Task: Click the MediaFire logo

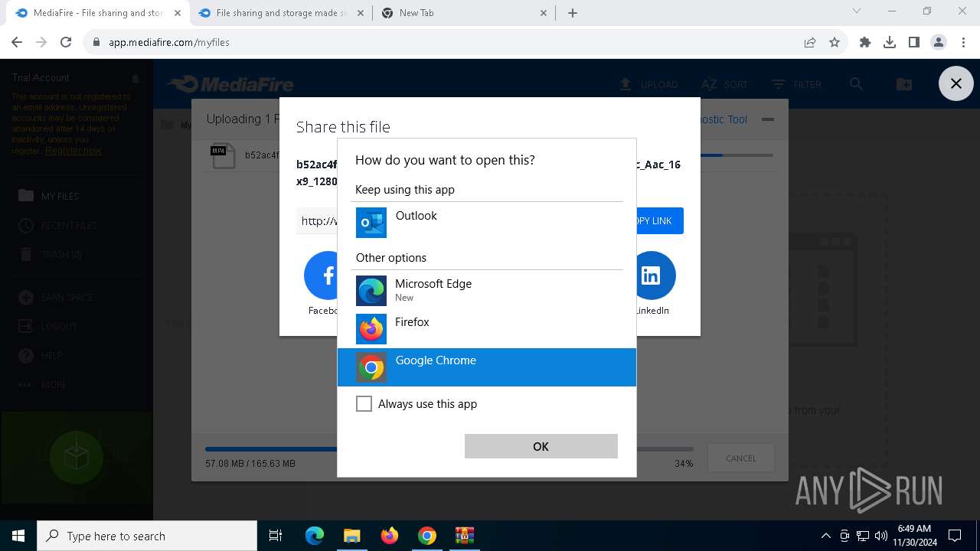Action: click(x=230, y=84)
